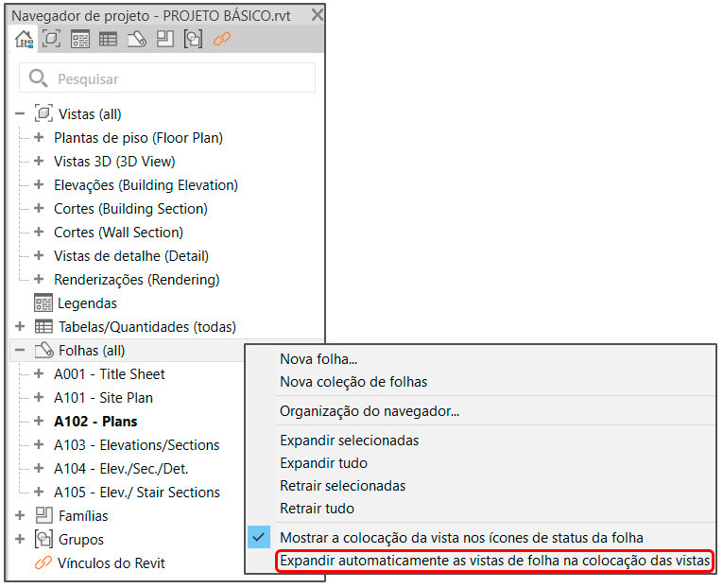Select the Legendas tree item
Viewport: 723px width, 588px height.
click(87, 303)
